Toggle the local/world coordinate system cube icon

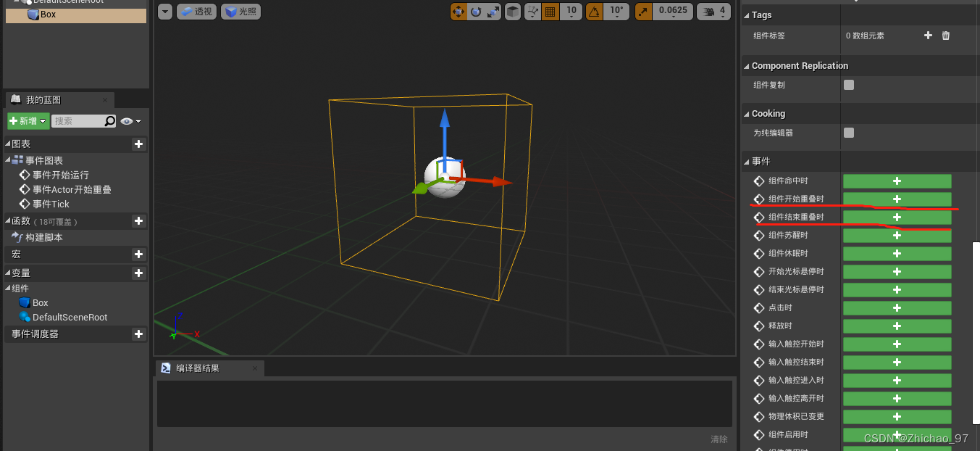pos(513,12)
